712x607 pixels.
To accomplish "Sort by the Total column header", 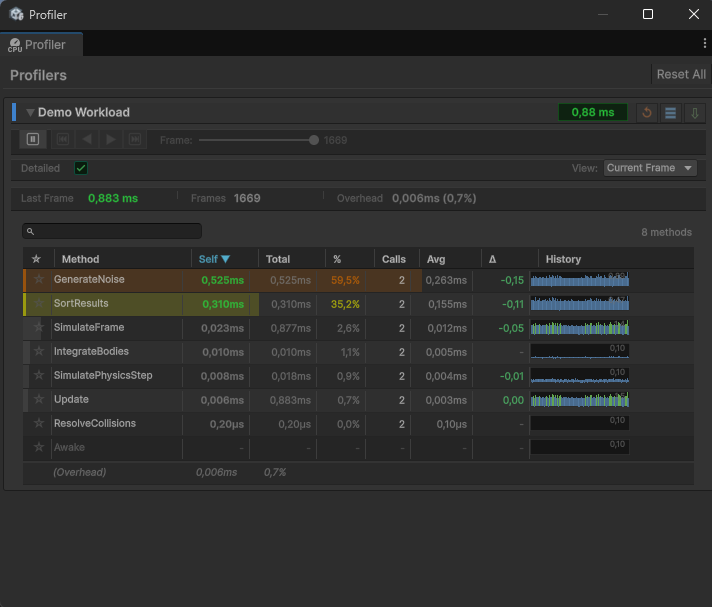I will click(x=278, y=259).
